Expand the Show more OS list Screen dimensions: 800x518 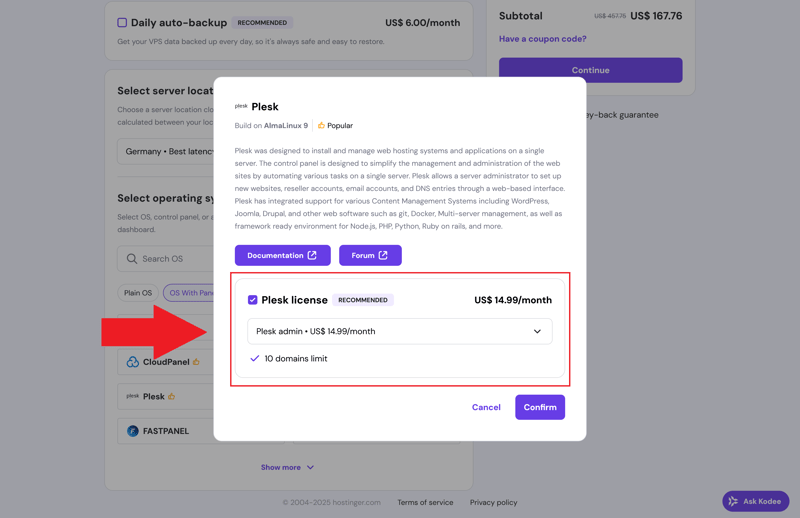click(287, 467)
